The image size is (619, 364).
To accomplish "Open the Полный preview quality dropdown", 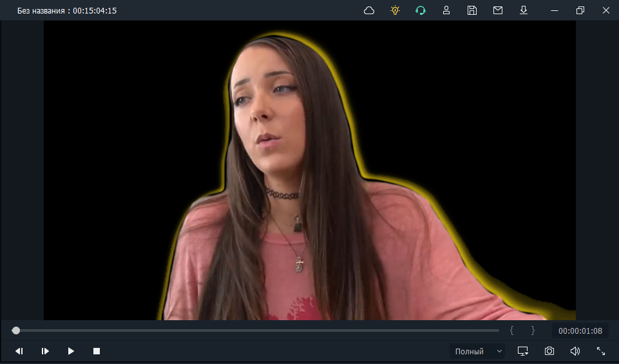I will (x=477, y=351).
